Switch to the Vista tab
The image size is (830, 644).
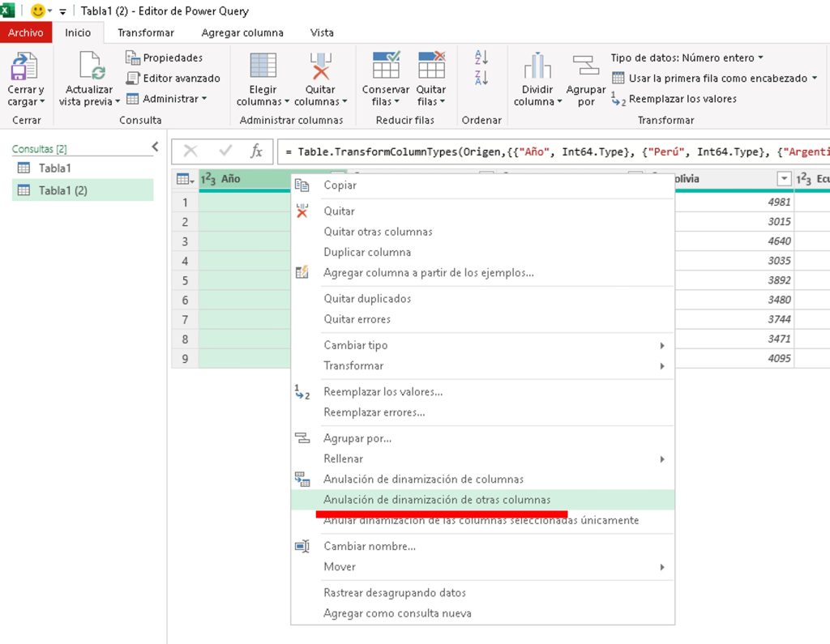pos(322,32)
